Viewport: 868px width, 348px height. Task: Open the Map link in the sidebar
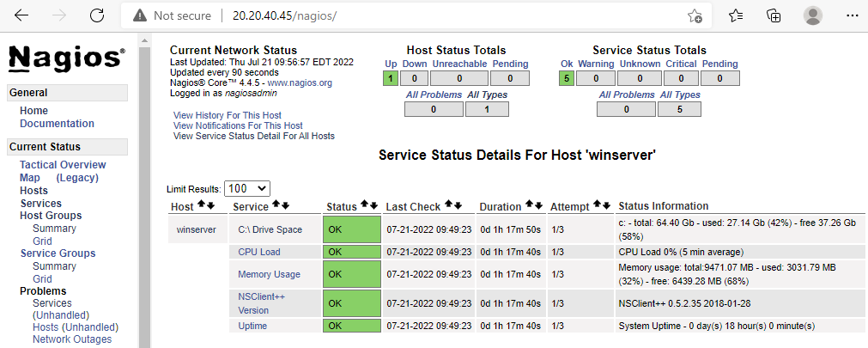[30, 178]
